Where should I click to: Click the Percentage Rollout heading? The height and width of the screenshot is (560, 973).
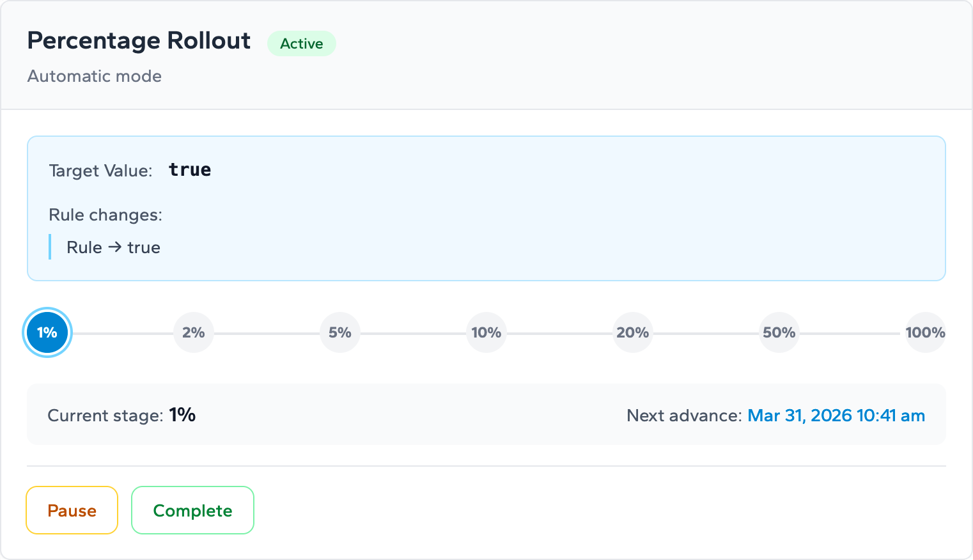coord(139,40)
